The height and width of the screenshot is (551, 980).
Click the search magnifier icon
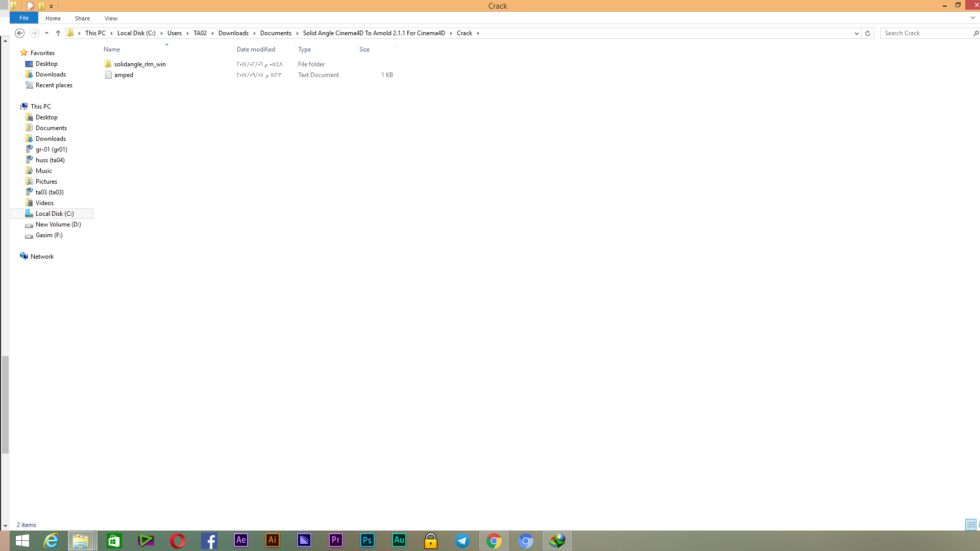[x=975, y=33]
